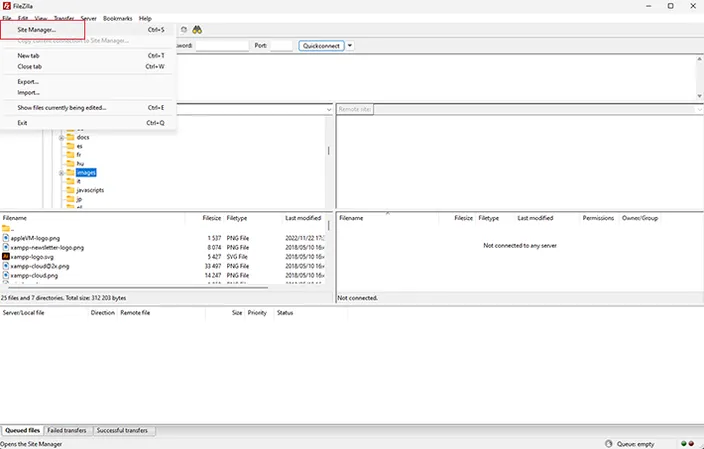
Task: Click remote Owner/Group column header
Action: [639, 218]
